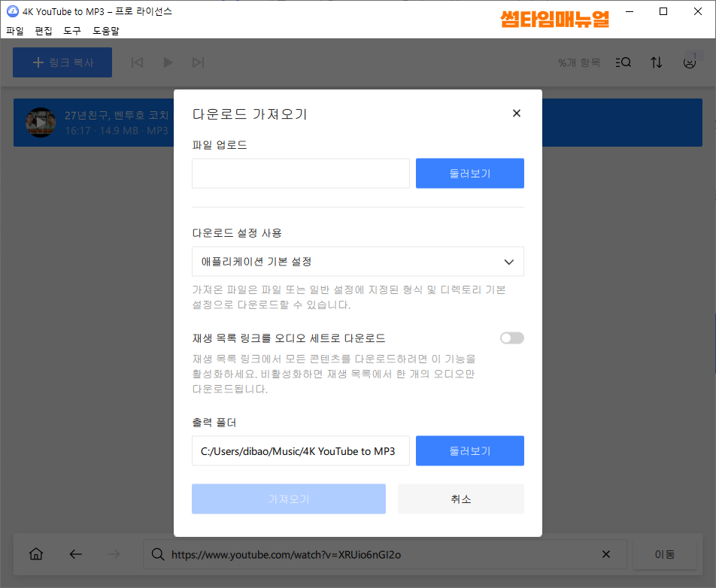
Task: Open the search list icon
Action: 623,62
